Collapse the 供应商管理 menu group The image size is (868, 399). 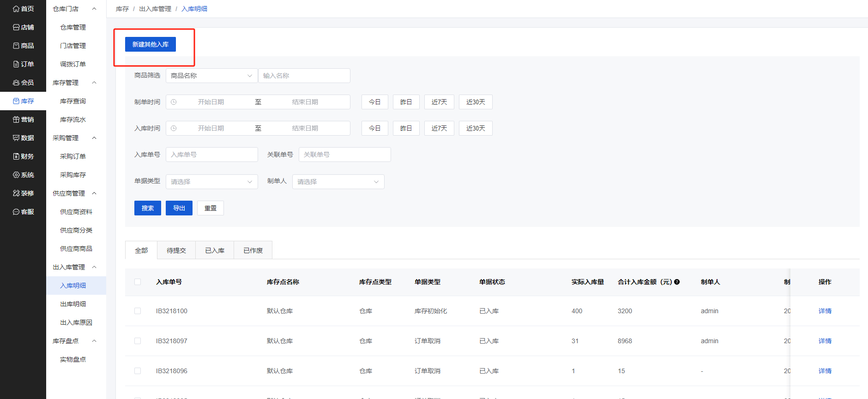[94, 193]
